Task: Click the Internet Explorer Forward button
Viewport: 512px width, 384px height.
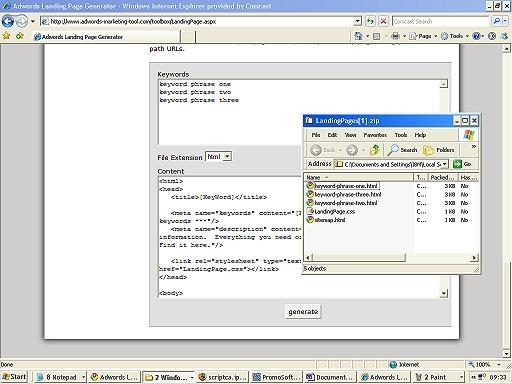Action: (22, 22)
